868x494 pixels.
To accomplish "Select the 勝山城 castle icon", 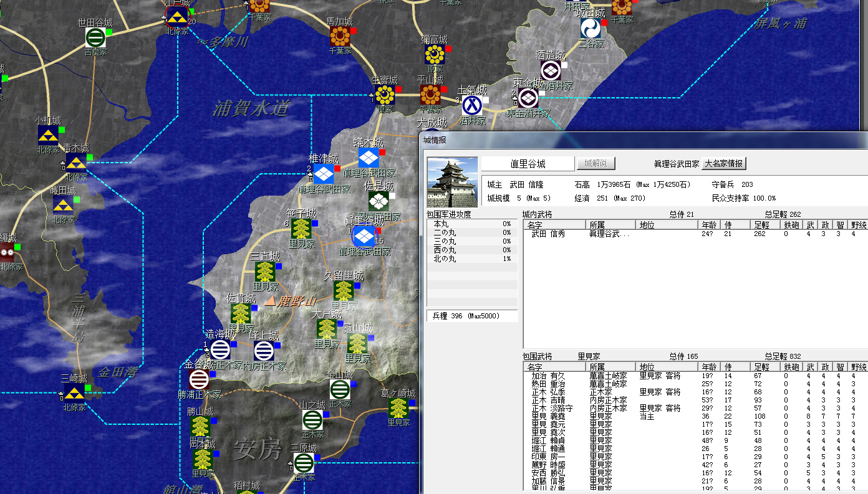I will pyautogui.click(x=200, y=426).
